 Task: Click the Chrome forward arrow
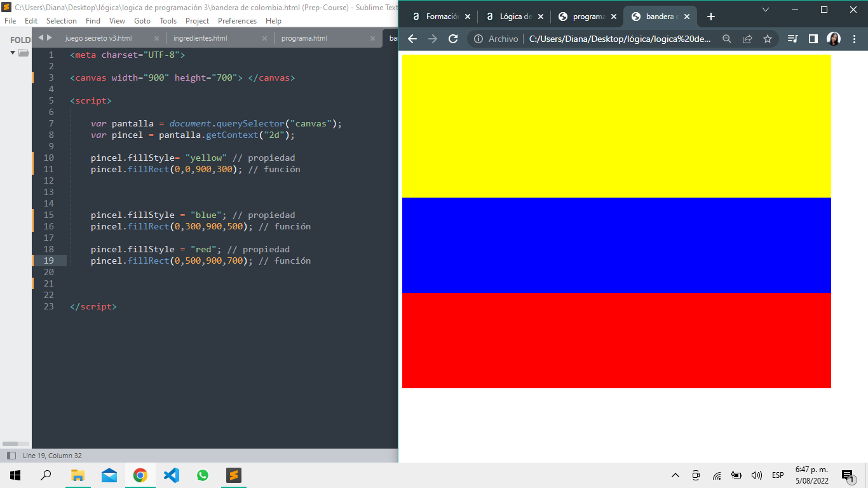(433, 39)
